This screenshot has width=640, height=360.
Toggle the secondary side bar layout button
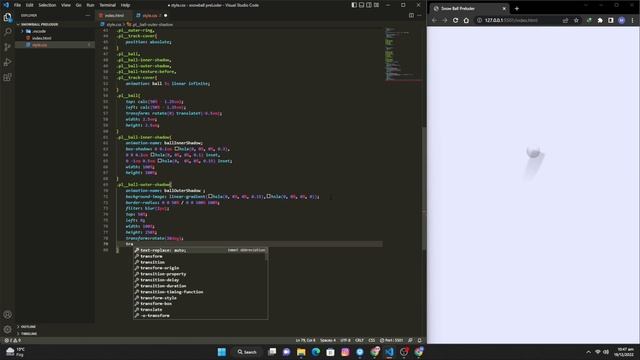[x=369, y=5]
